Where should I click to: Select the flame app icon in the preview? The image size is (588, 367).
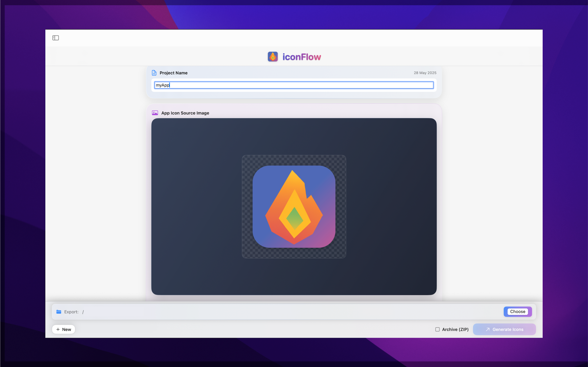(x=294, y=207)
